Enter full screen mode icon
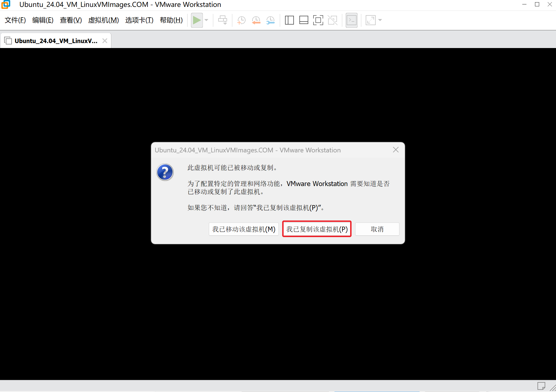Image resolution: width=556 pixels, height=392 pixels. (318, 20)
